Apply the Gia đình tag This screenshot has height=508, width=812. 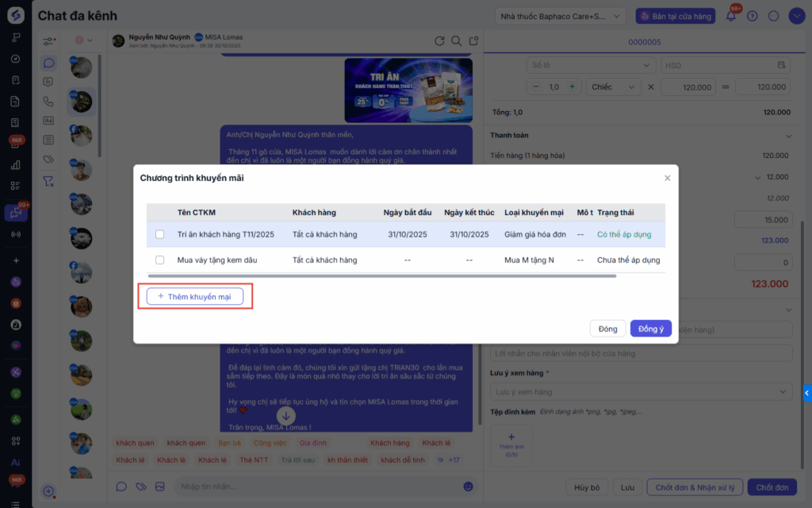pos(312,443)
